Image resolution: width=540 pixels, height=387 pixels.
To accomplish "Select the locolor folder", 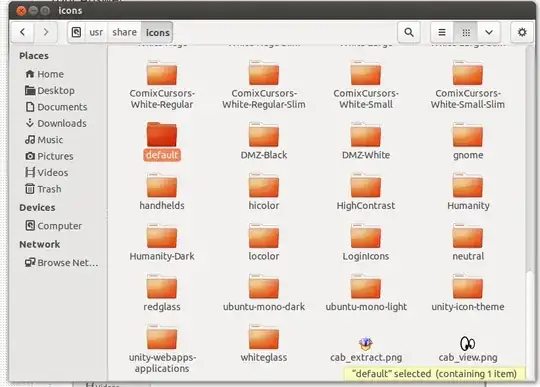I will pos(264,242).
